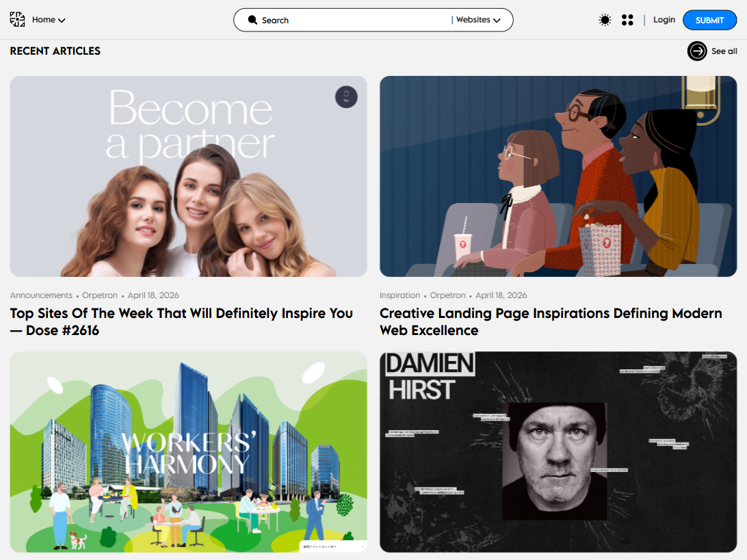Click Orpetron author under Landing Page article
The height and width of the screenshot is (560, 747).
click(448, 295)
